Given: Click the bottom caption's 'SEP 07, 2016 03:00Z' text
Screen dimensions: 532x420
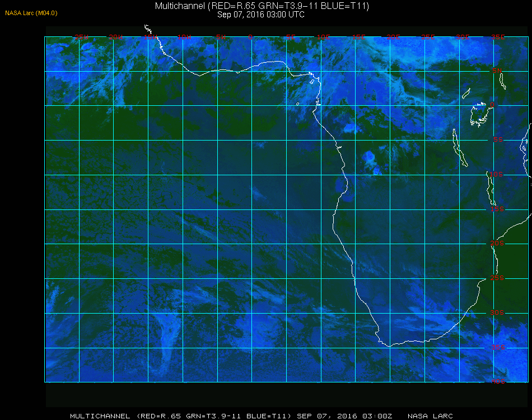Looking at the screenshot, I should (344, 416).
